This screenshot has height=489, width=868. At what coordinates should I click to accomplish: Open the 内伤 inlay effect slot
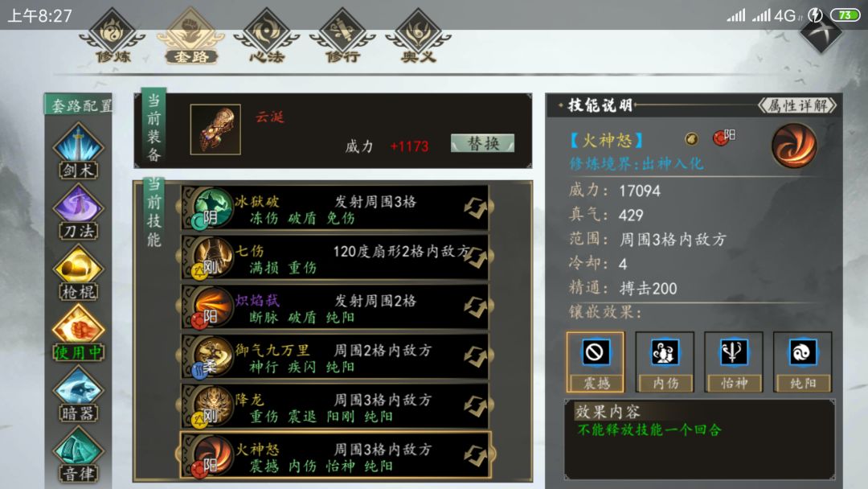point(665,362)
